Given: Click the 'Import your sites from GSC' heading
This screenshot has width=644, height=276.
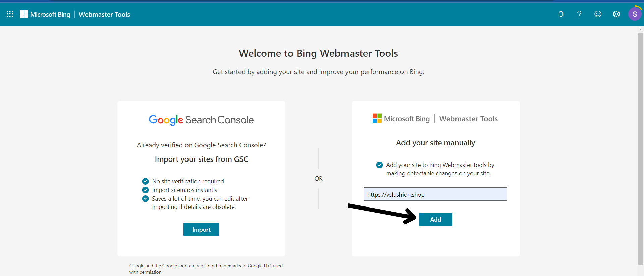Looking at the screenshot, I should click(201, 159).
